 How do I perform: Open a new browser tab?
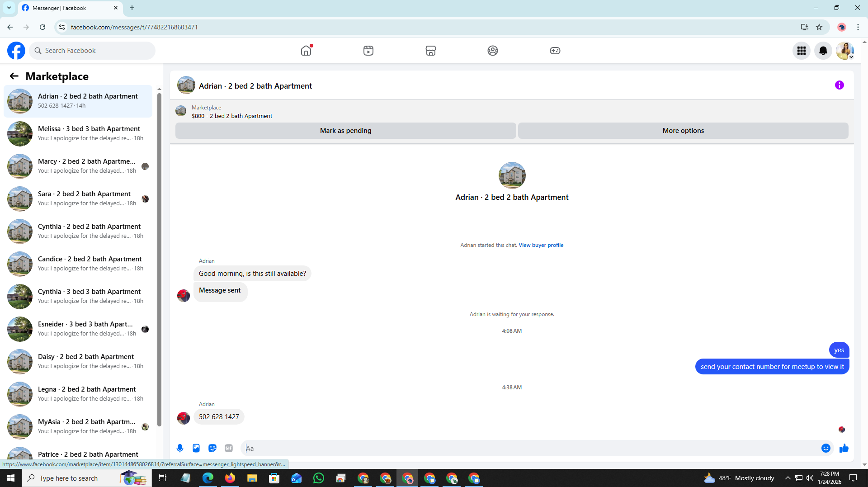pyautogui.click(x=132, y=8)
